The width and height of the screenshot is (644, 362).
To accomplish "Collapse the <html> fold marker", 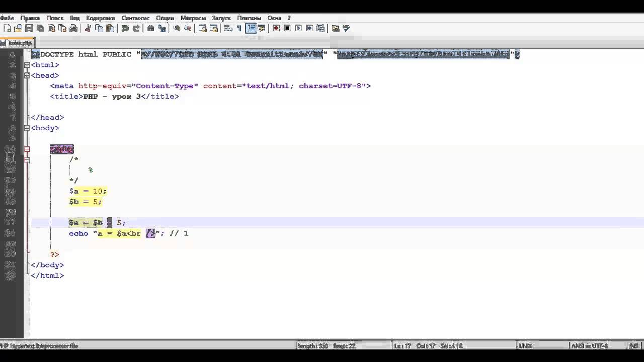I will pyautogui.click(x=27, y=65).
